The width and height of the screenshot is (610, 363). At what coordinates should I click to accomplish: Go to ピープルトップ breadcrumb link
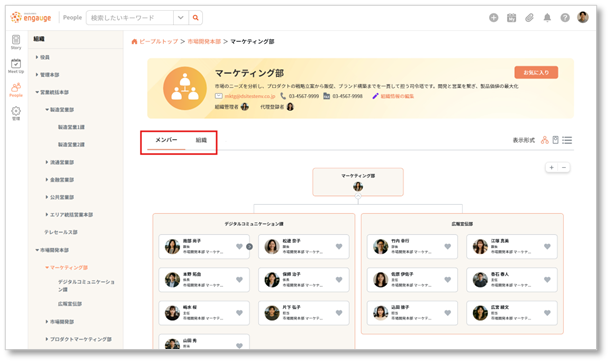pyautogui.click(x=159, y=42)
